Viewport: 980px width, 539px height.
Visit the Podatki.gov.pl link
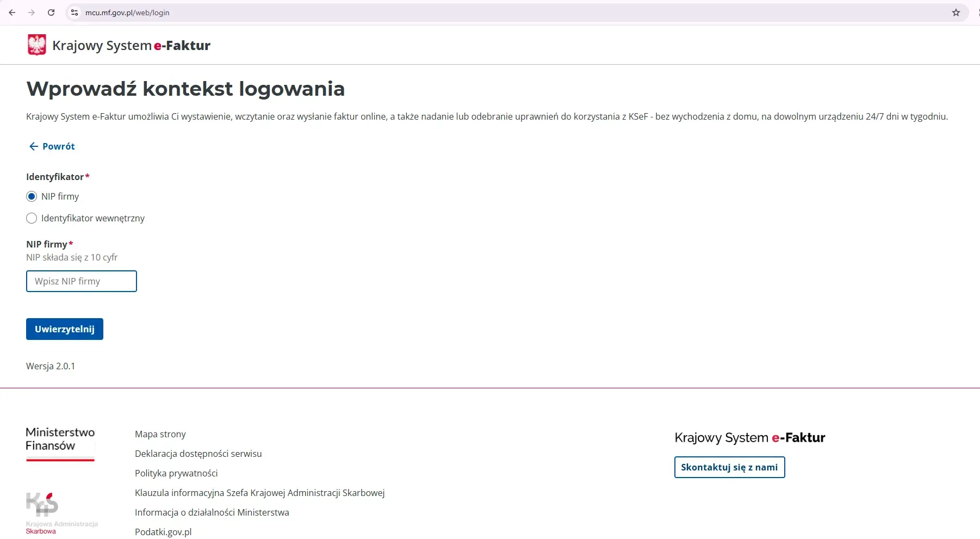click(163, 532)
